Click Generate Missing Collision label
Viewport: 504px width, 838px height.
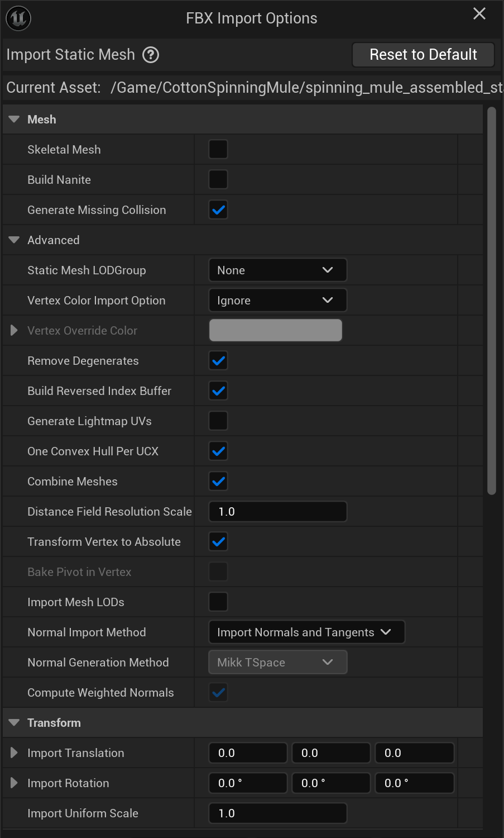pyautogui.click(x=97, y=210)
